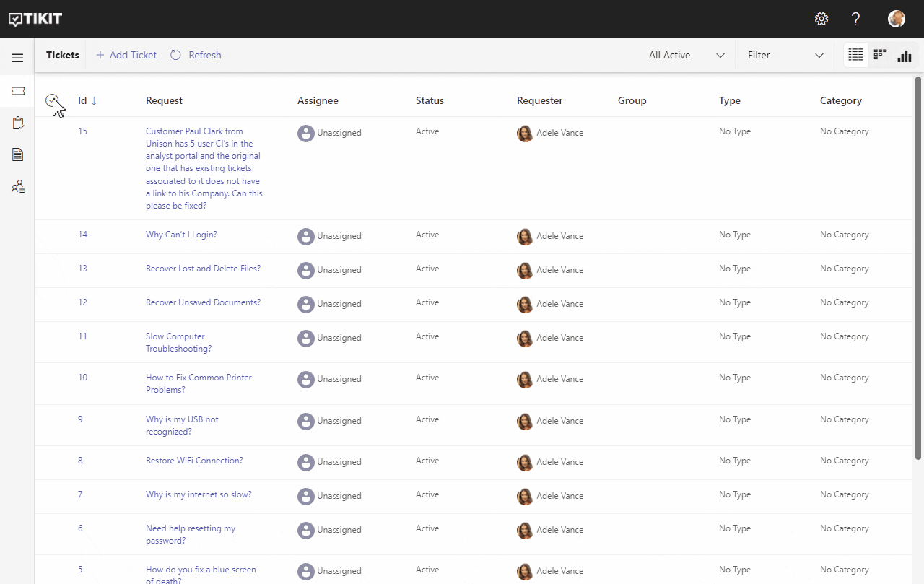The width and height of the screenshot is (924, 584).
Task: Click ticket Id 7 link
Action: [80, 494]
